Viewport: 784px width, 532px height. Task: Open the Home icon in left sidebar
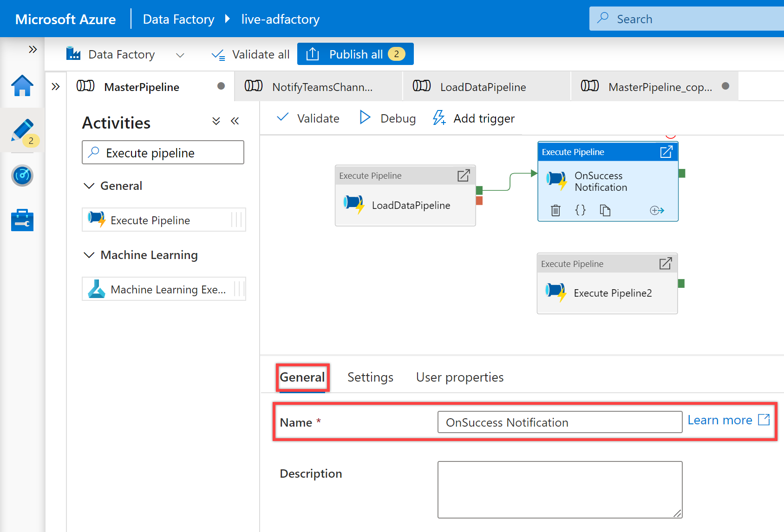coord(22,86)
